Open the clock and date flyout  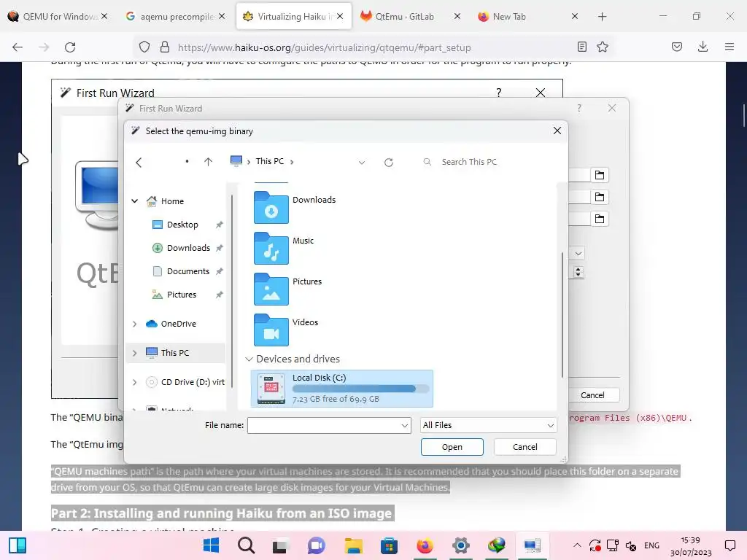point(691,546)
